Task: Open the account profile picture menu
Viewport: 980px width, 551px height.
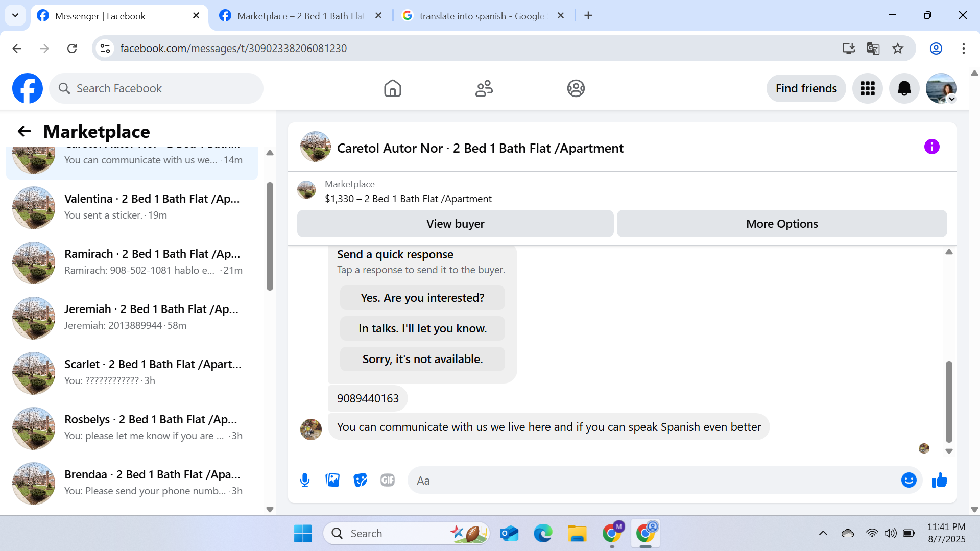Action: pos(941,88)
